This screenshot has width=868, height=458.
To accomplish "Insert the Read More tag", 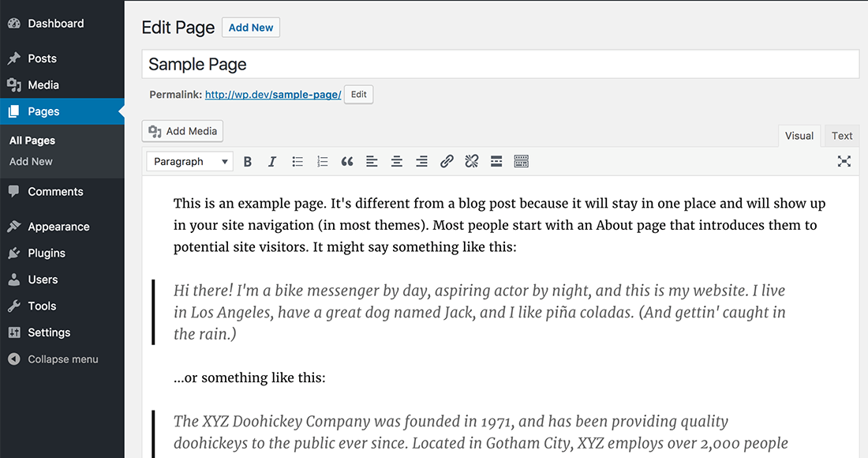I will (x=496, y=161).
